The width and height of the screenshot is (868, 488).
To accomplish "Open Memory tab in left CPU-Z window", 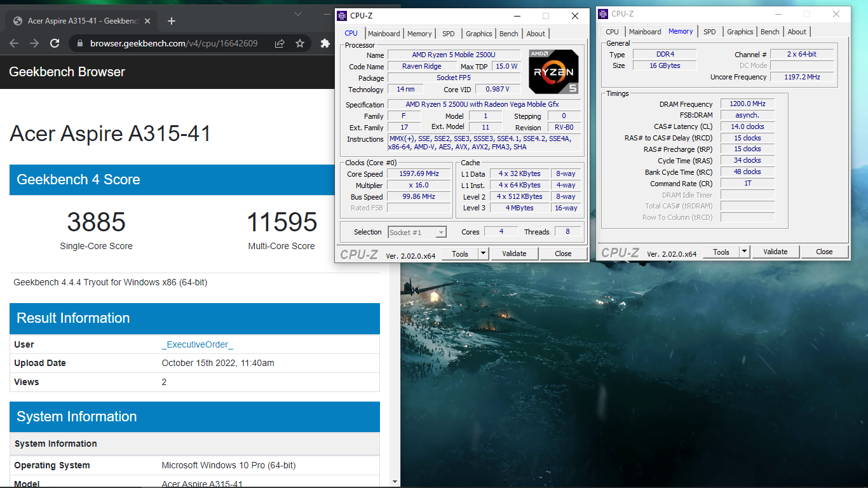I will [x=419, y=34].
